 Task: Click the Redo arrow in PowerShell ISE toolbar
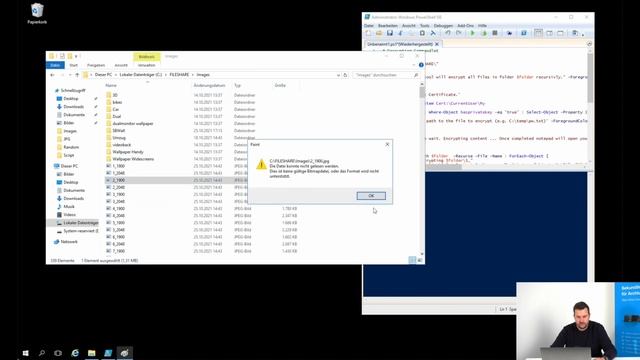click(458, 33)
